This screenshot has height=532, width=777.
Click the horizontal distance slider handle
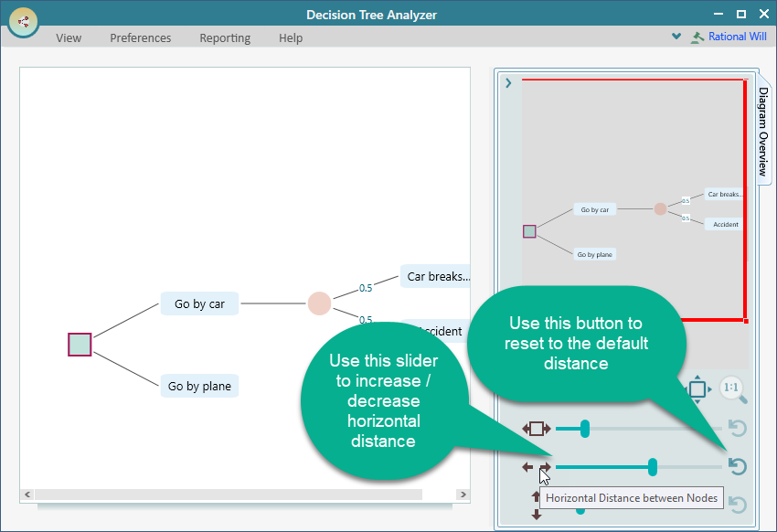pos(653,467)
